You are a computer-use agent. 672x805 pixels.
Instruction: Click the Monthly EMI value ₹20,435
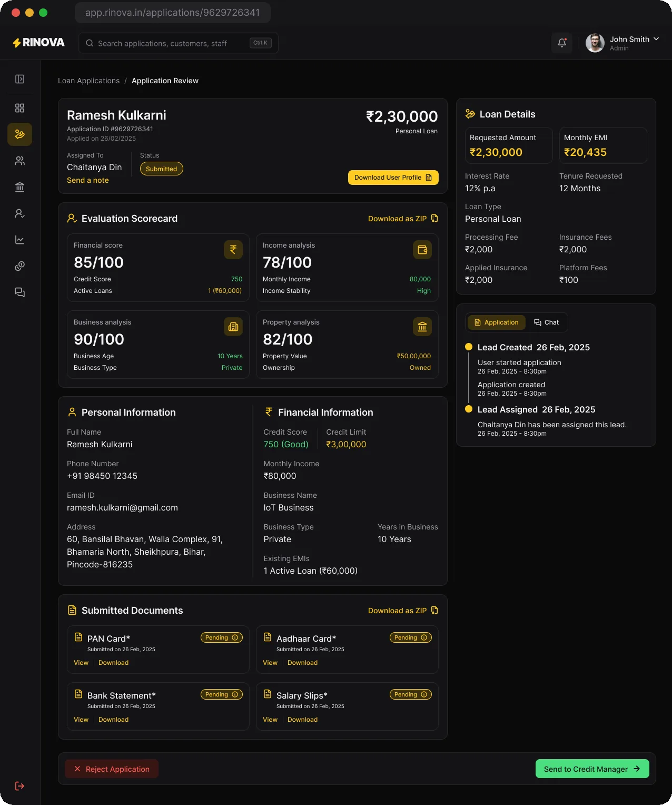(x=585, y=152)
